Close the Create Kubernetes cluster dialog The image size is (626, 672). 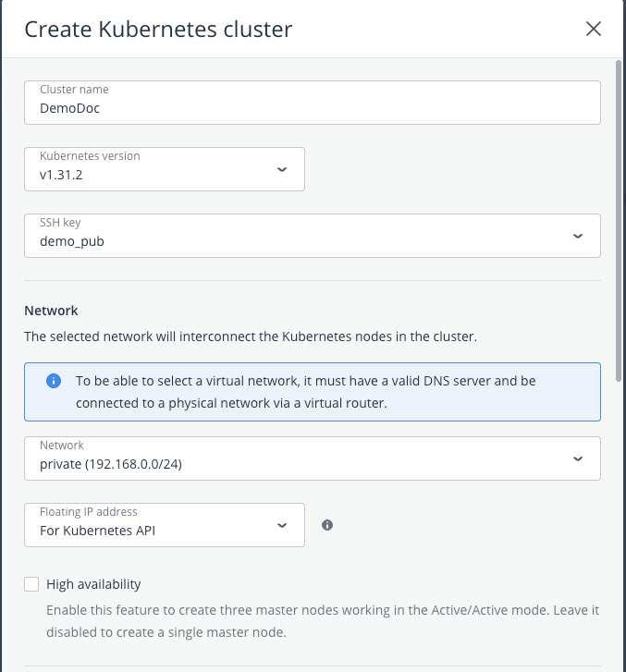click(594, 29)
